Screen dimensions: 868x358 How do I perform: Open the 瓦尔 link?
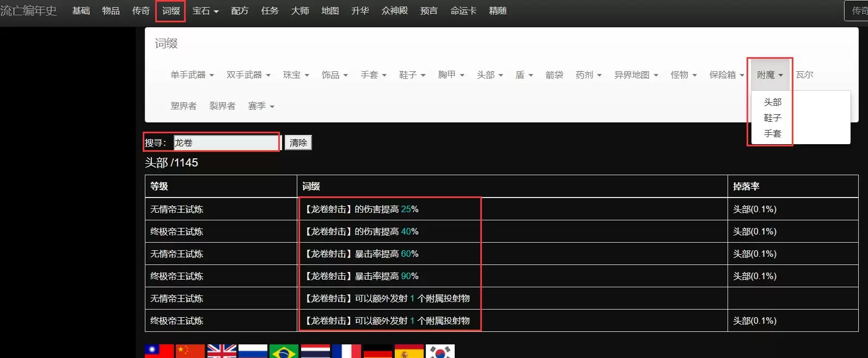tap(804, 75)
